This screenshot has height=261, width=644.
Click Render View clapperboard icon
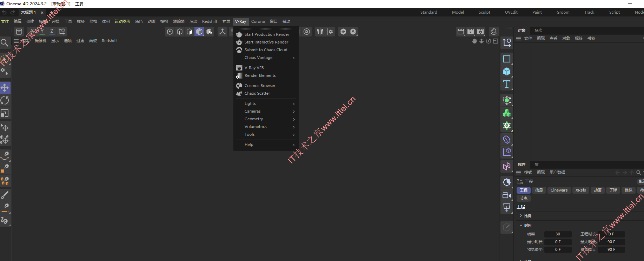click(x=461, y=32)
